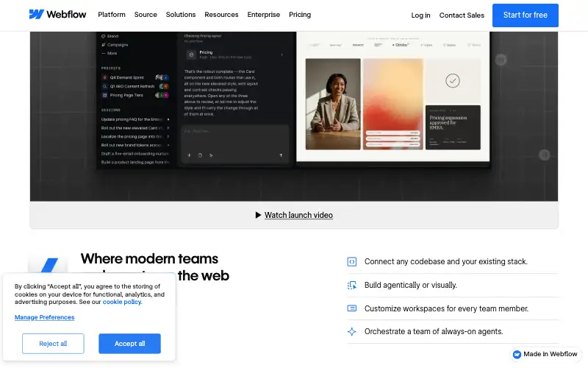Click the Brand tag icon in the mockup sidebar

104,36
